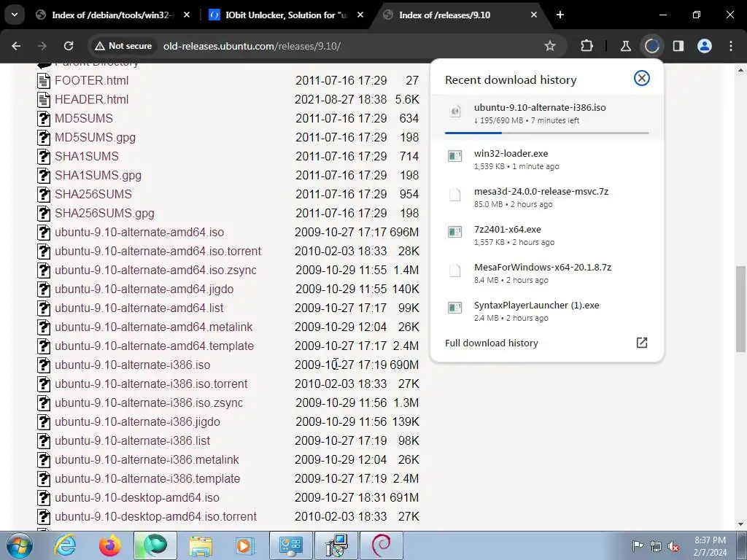The height and width of the screenshot is (560, 747).
Task: Download ubuntu-9.10-desktop-amd64.iso
Action: (x=137, y=497)
